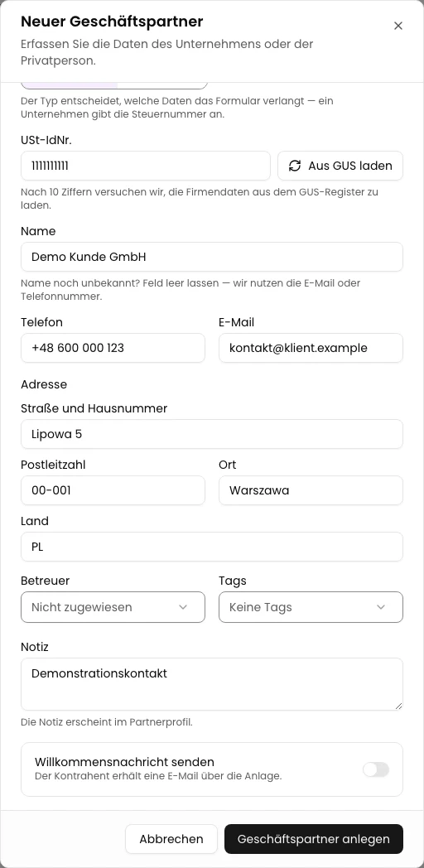Image resolution: width=424 pixels, height=868 pixels.
Task: Click the Adresse section heading
Action: click(x=44, y=384)
